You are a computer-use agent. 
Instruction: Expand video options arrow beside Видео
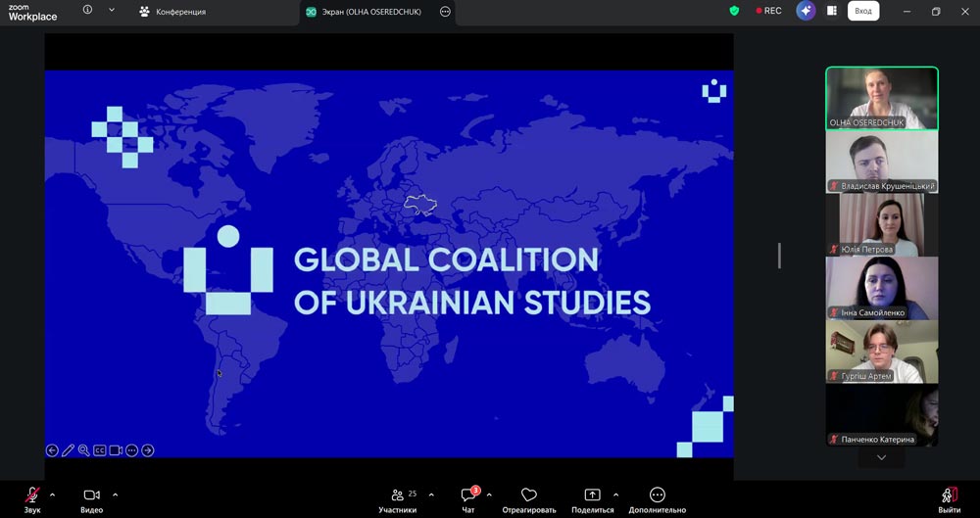(x=116, y=494)
